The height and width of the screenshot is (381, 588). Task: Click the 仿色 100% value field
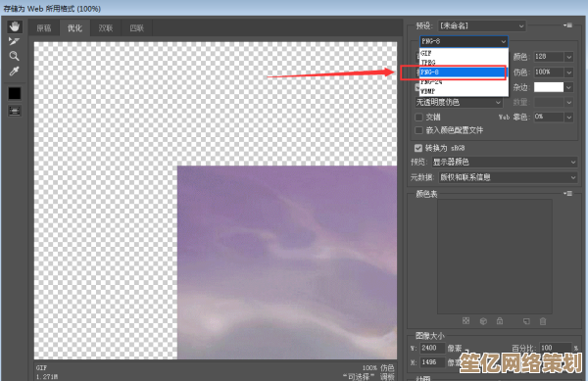(549, 71)
